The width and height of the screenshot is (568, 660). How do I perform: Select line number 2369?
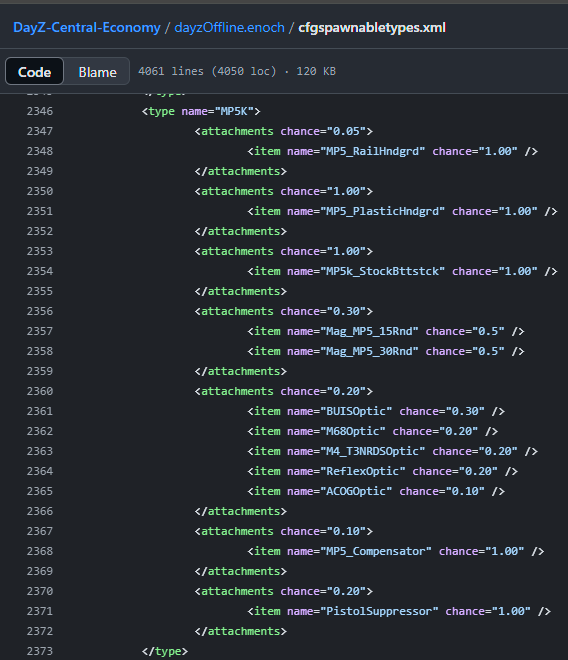[x=40, y=571]
